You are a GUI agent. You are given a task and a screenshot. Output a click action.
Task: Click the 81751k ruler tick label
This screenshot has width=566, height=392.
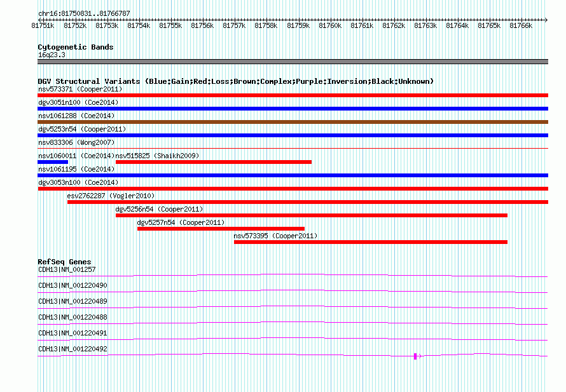[x=43, y=25]
